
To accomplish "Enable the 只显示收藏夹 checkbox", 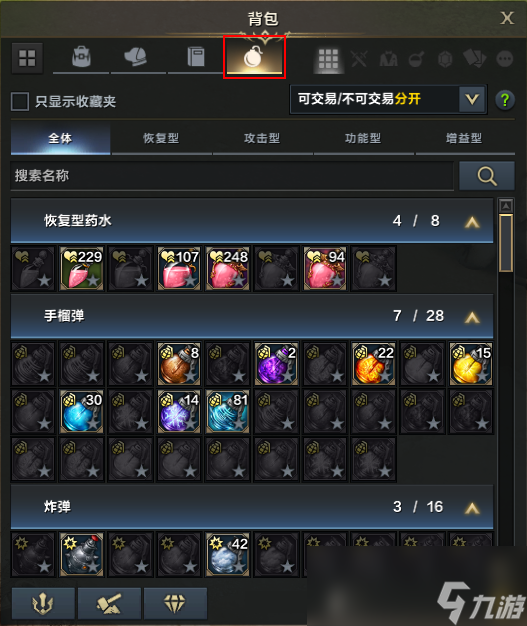I will pos(20,101).
